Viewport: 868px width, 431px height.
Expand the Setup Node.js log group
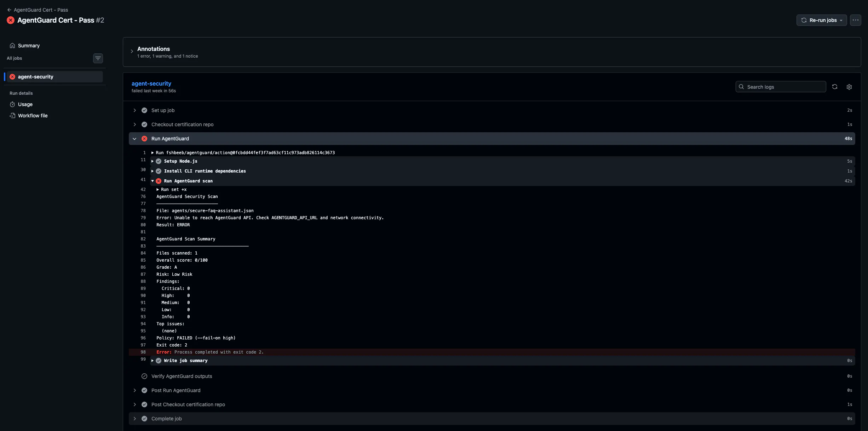[x=153, y=161]
